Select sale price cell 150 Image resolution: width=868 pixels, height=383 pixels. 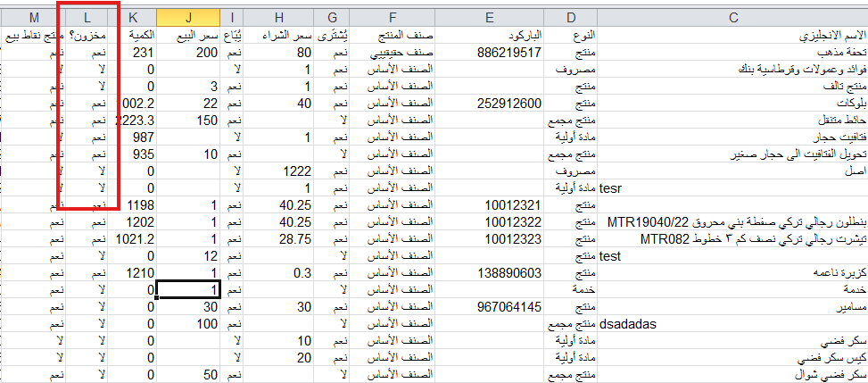[189, 121]
